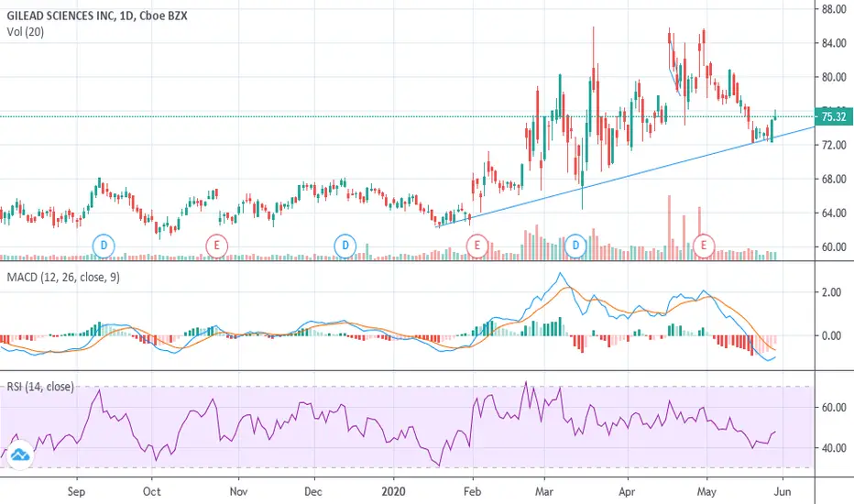Screen dimensions: 854x504
Task: Click the Nov label on the time axis
Action: pos(238,491)
